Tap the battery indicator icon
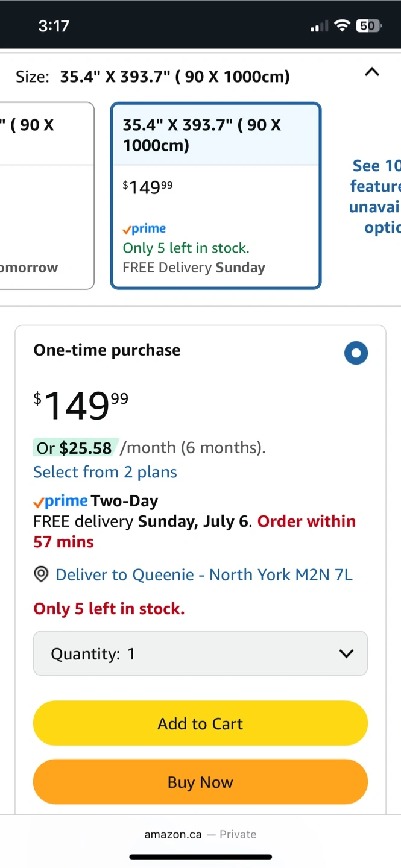The image size is (401, 868). point(368,25)
